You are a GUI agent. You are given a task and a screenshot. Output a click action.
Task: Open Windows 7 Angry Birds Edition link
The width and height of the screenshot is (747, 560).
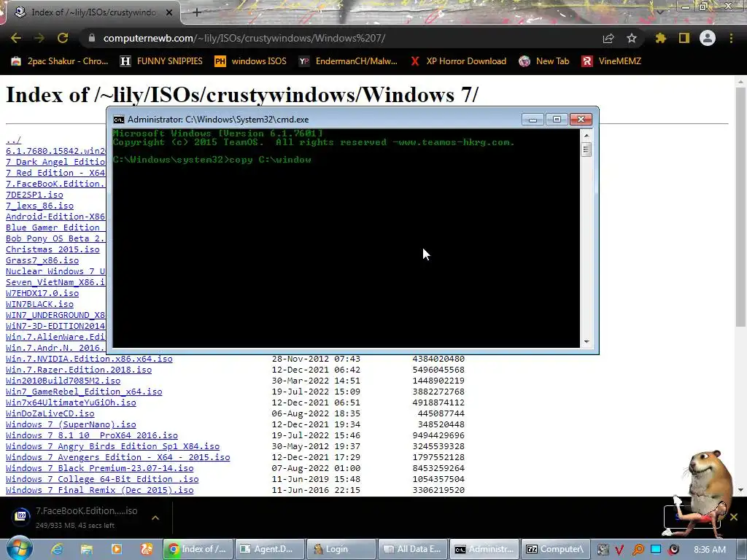(112, 447)
